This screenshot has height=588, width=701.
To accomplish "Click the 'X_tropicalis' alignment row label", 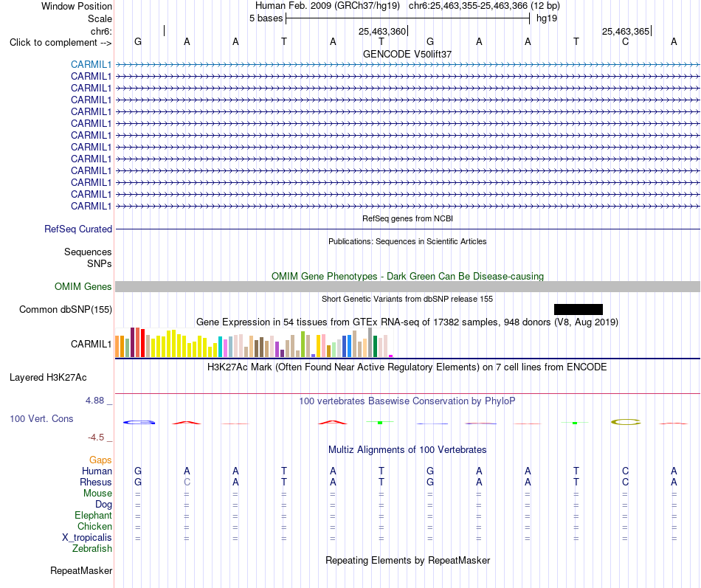I will tap(87, 538).
